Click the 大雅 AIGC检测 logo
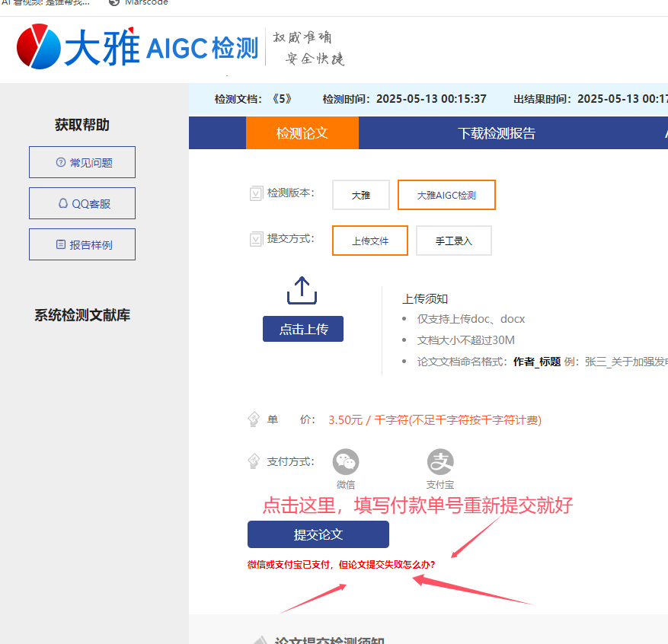Image resolution: width=668 pixels, height=644 pixels. pos(137,47)
